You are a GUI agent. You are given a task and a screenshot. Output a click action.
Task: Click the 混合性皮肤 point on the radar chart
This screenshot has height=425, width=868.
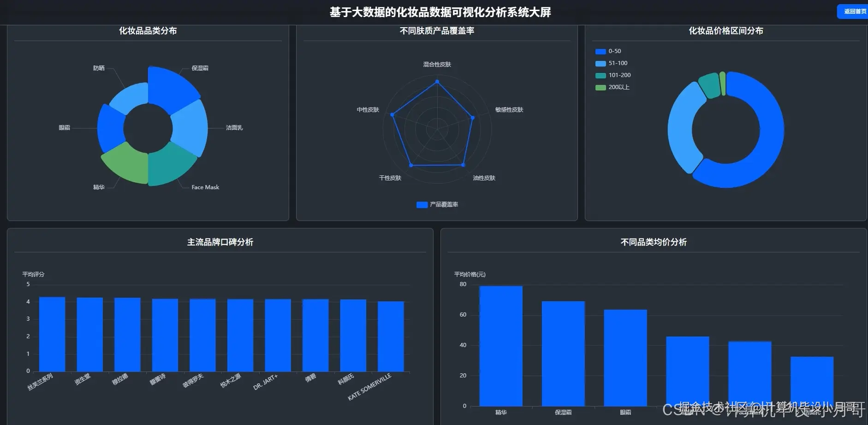437,81
